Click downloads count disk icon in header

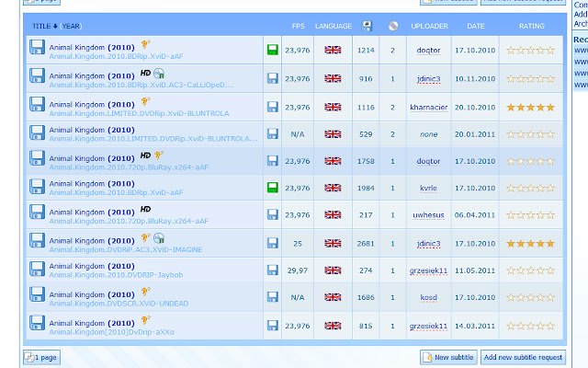click(x=367, y=26)
